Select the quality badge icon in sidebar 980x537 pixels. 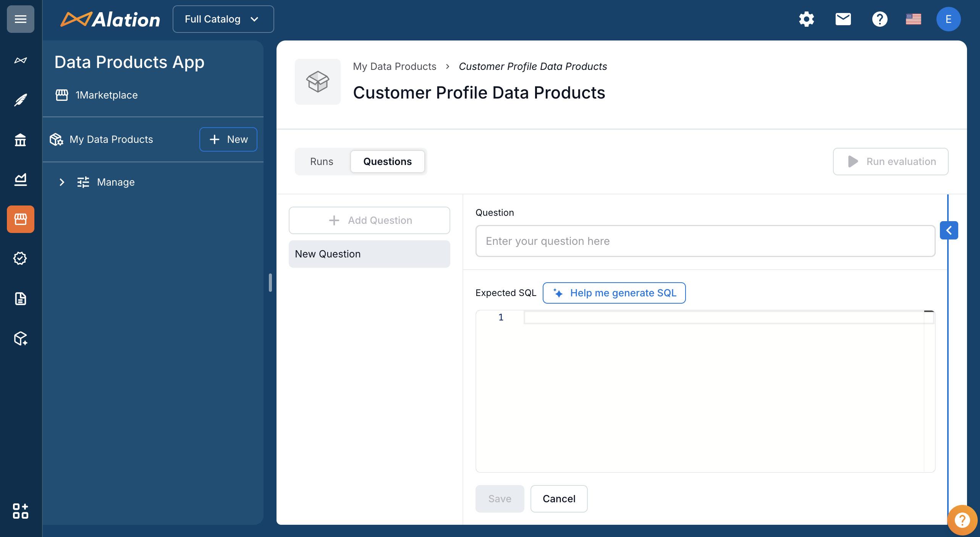pos(20,258)
